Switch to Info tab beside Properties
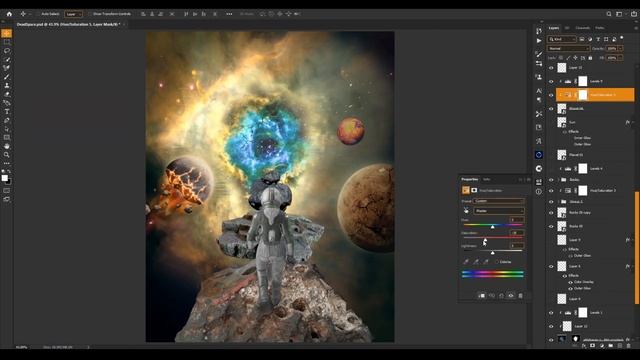Viewport: 640px width, 360px height. pyautogui.click(x=487, y=179)
